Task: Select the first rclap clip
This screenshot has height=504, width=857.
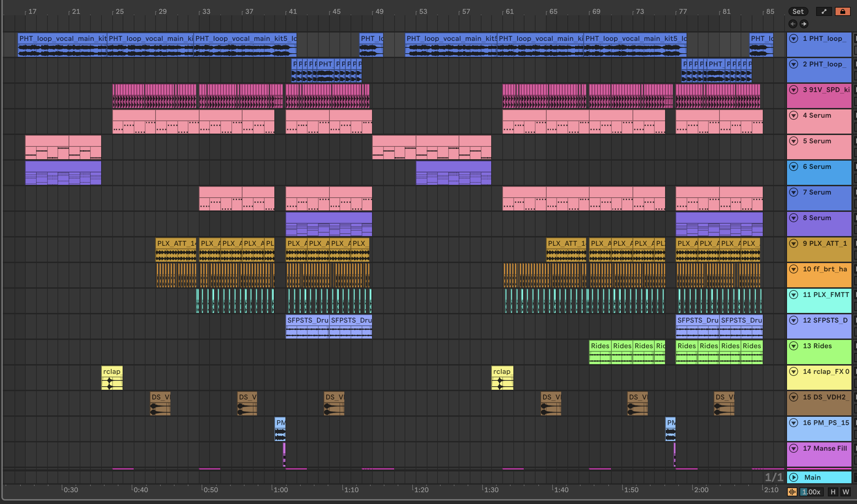Action: 112,371
